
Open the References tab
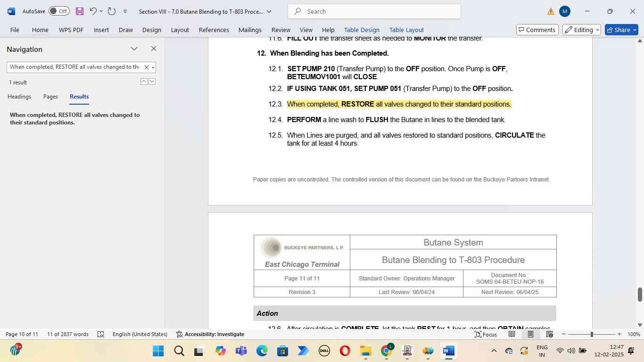coord(214,30)
